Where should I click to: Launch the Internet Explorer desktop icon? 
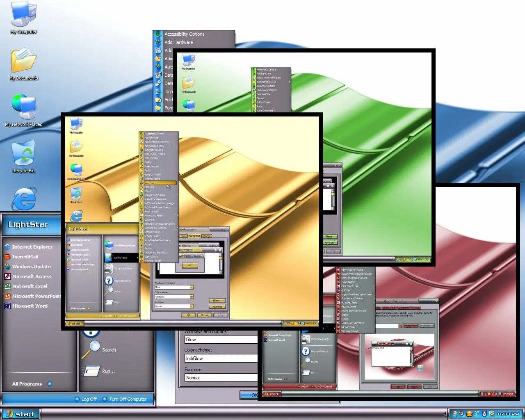pyautogui.click(x=24, y=199)
